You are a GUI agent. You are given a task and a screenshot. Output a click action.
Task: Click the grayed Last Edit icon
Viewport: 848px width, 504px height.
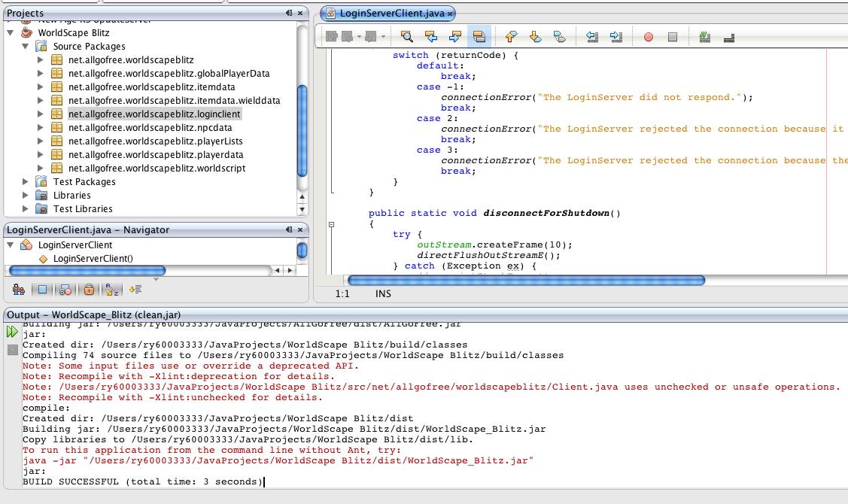pyautogui.click(x=332, y=37)
